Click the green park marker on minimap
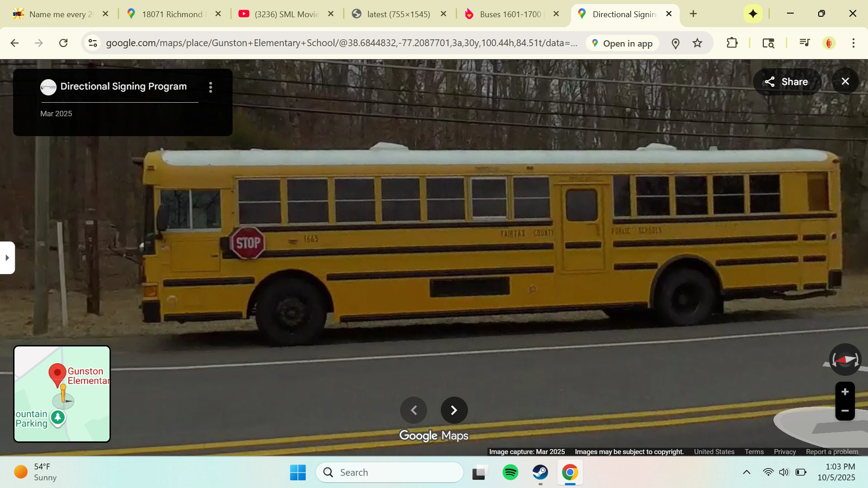The width and height of the screenshot is (868, 488). click(57, 417)
